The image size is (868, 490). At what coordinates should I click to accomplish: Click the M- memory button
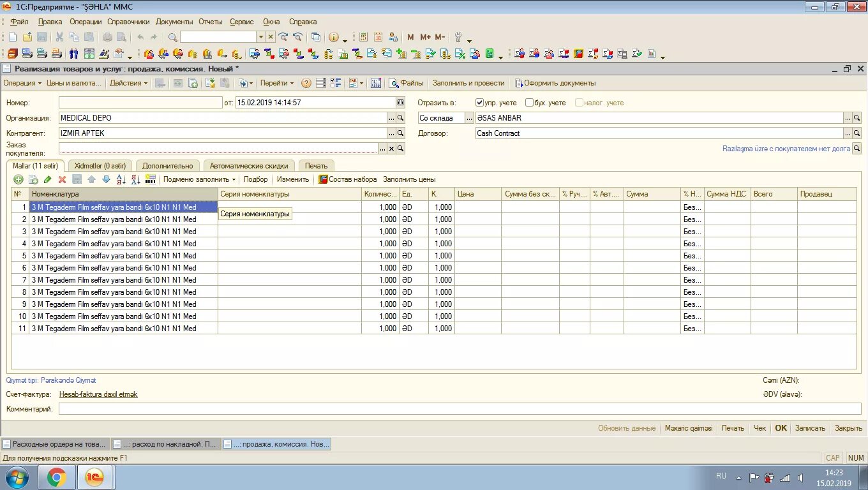tap(440, 37)
